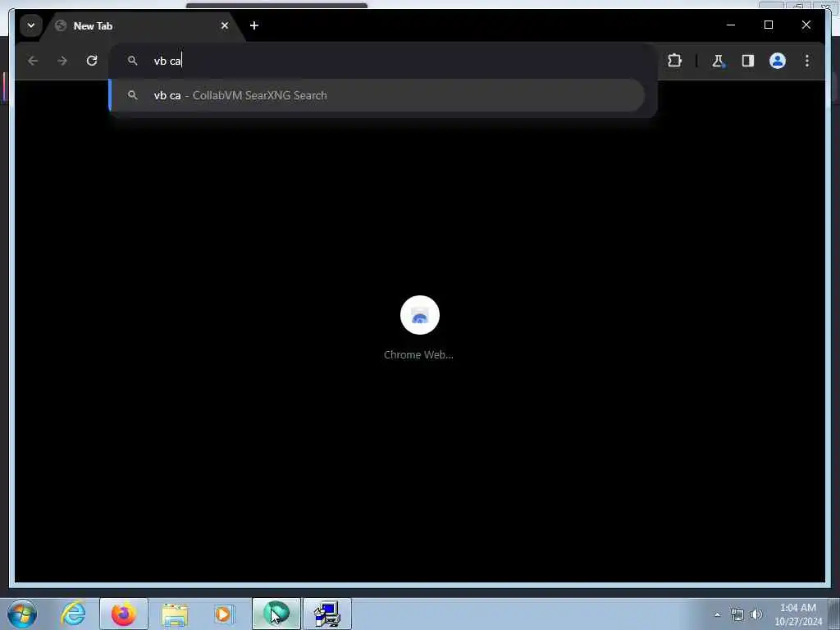Image resolution: width=840 pixels, height=630 pixels.
Task: Toggle the side panel
Action: [748, 61]
